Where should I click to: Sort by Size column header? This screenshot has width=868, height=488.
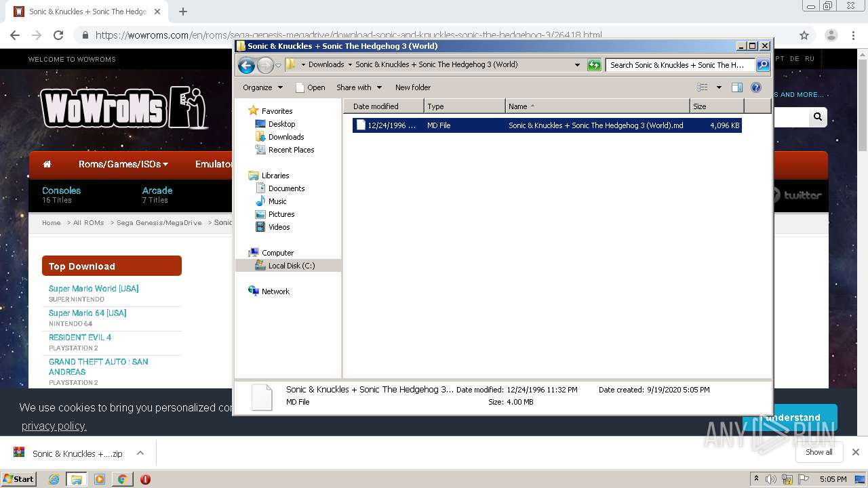(717, 106)
